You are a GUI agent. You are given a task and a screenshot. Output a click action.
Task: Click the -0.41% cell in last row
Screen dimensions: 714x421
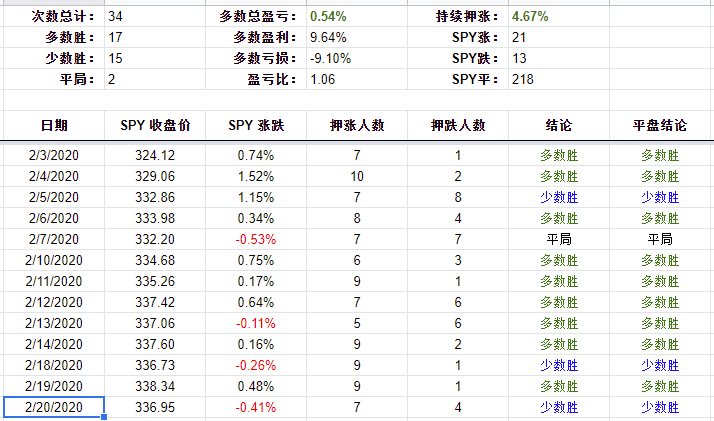[x=256, y=407]
